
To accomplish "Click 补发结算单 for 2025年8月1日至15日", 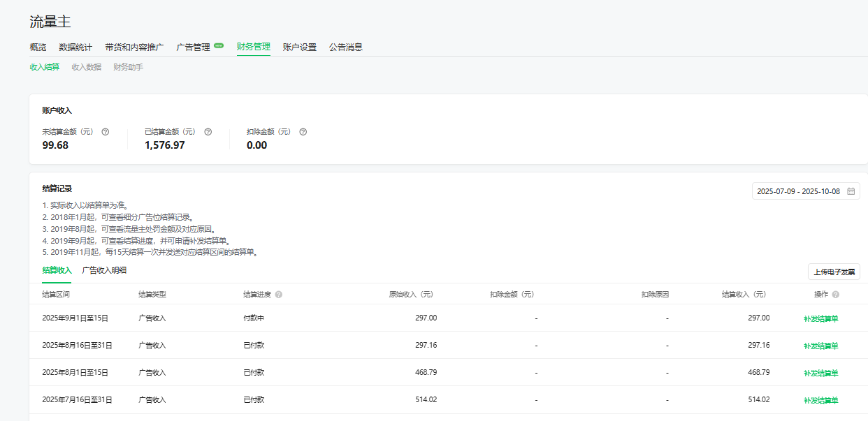I will pos(820,373).
